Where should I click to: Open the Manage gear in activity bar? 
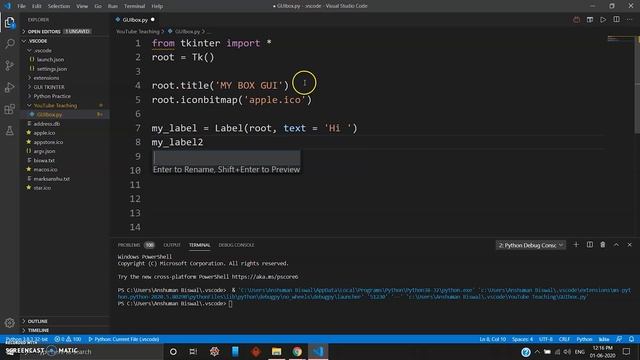[x=9, y=323]
